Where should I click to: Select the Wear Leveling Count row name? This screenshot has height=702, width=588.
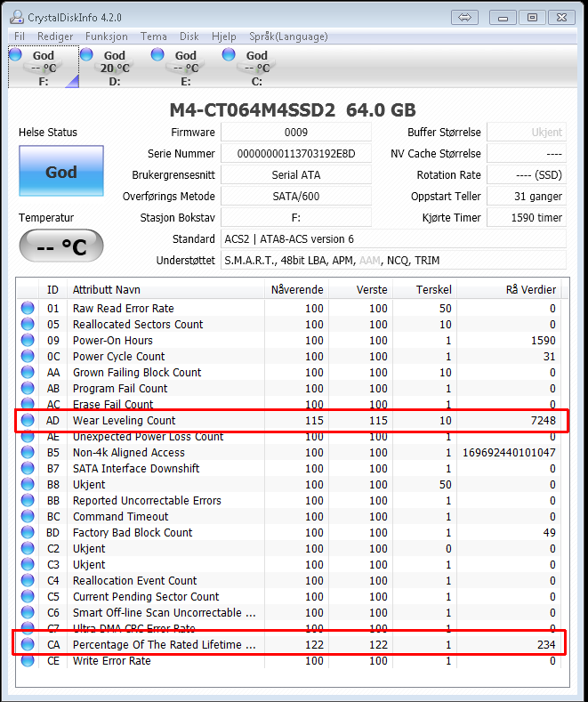pos(124,420)
